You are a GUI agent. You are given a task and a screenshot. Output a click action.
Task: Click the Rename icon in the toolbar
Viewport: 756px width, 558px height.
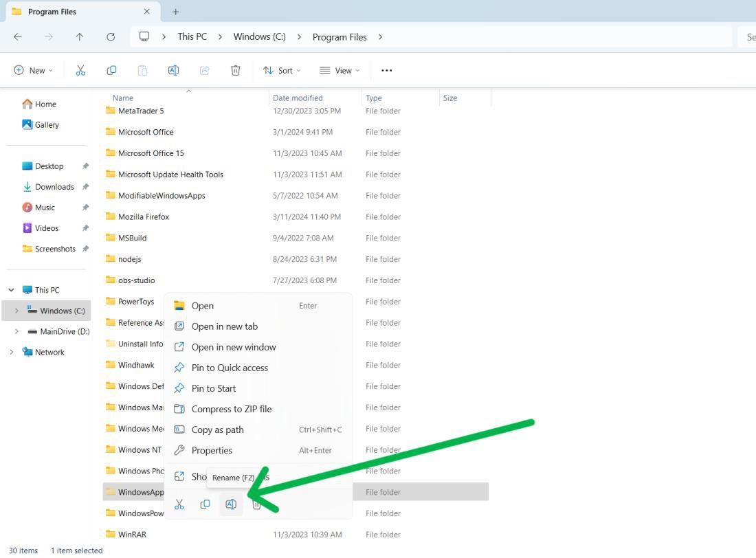point(174,70)
